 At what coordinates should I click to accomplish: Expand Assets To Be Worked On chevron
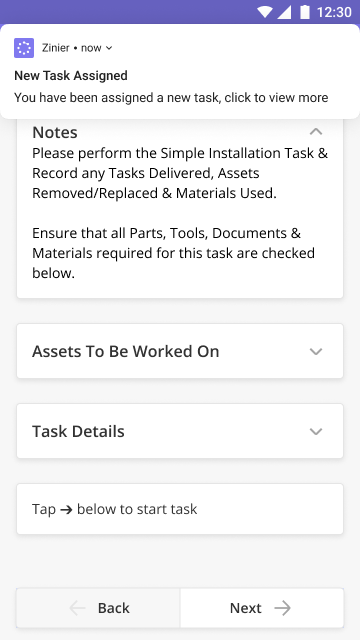[x=316, y=351]
